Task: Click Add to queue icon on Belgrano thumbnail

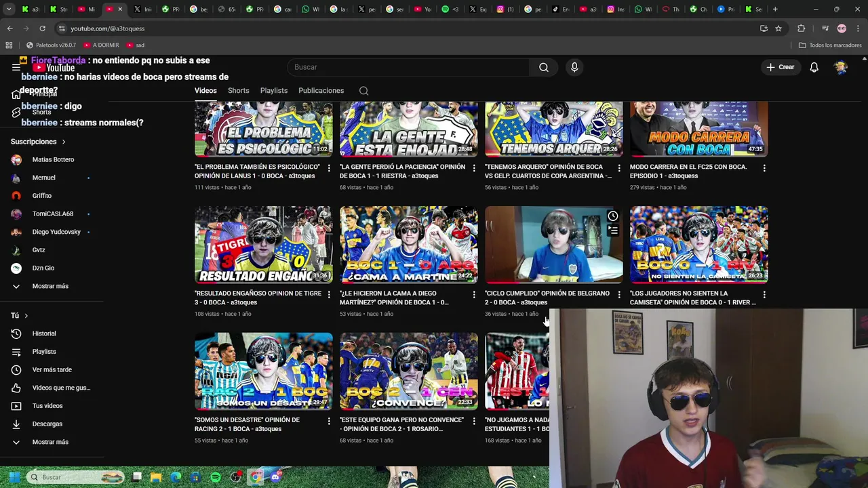Action: pyautogui.click(x=613, y=230)
